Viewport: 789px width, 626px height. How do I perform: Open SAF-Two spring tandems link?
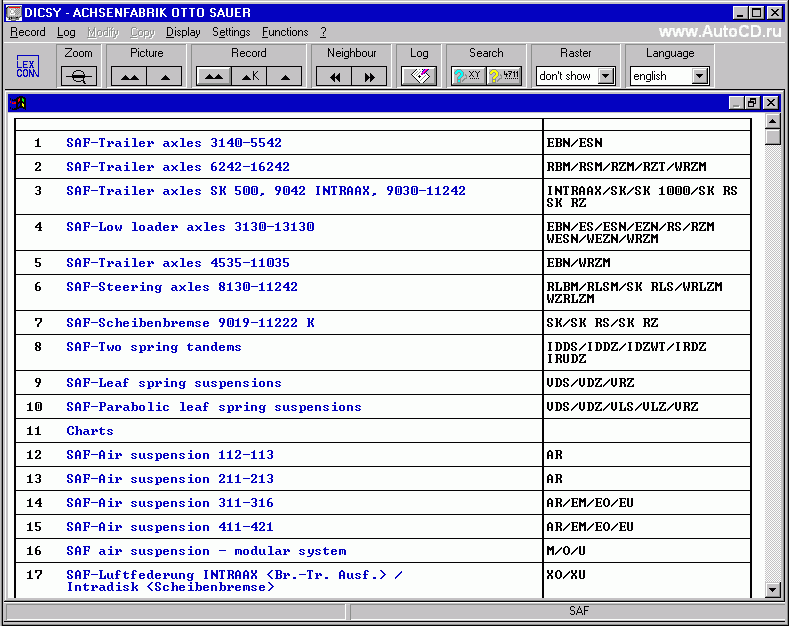pyautogui.click(x=153, y=347)
